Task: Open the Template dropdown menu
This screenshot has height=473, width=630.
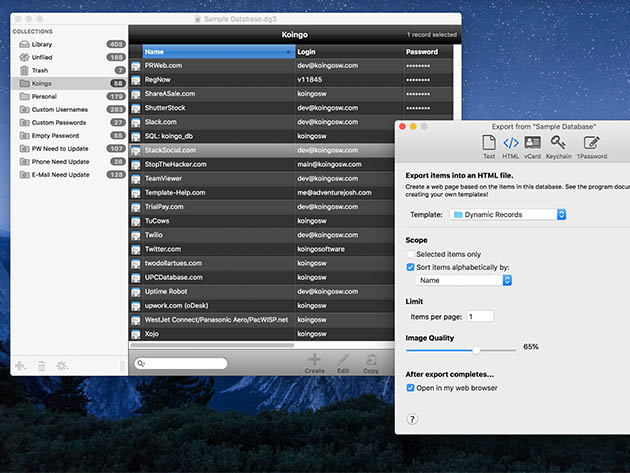Action: (x=508, y=215)
